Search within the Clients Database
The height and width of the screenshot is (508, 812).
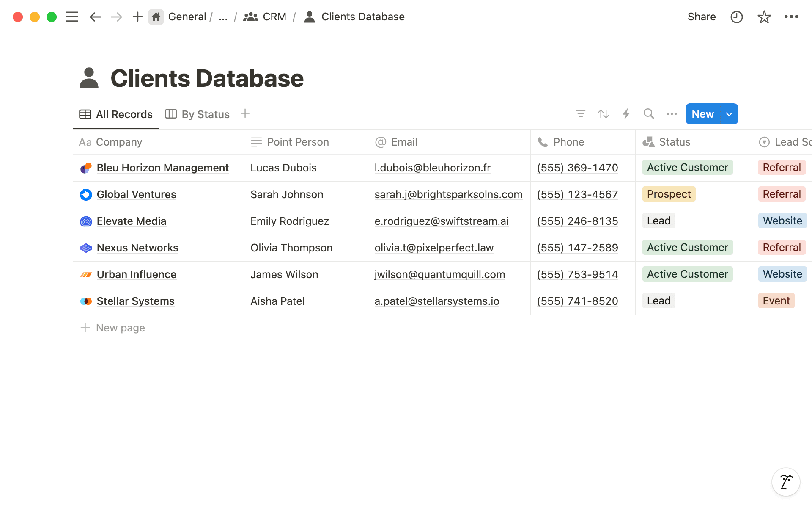click(x=649, y=114)
